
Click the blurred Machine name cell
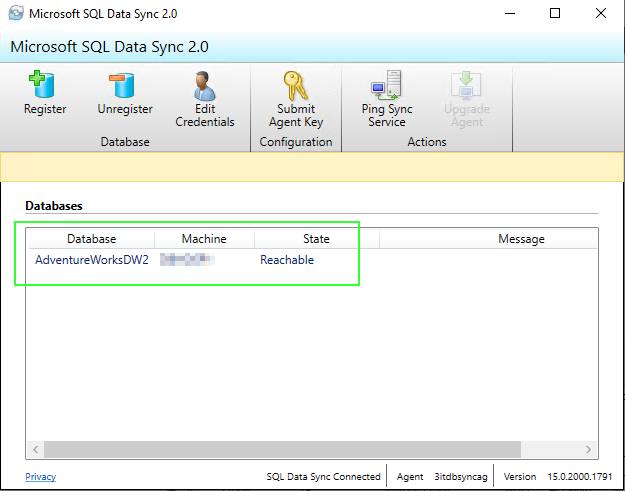click(x=187, y=260)
